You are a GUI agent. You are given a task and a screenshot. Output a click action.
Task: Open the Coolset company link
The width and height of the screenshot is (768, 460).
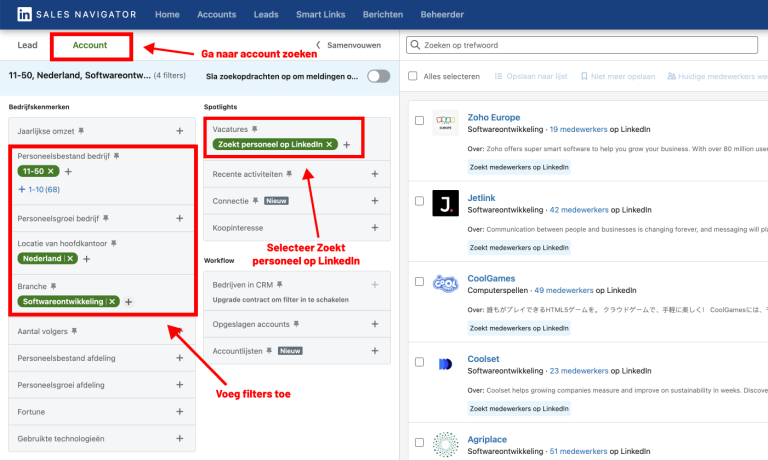tap(483, 359)
